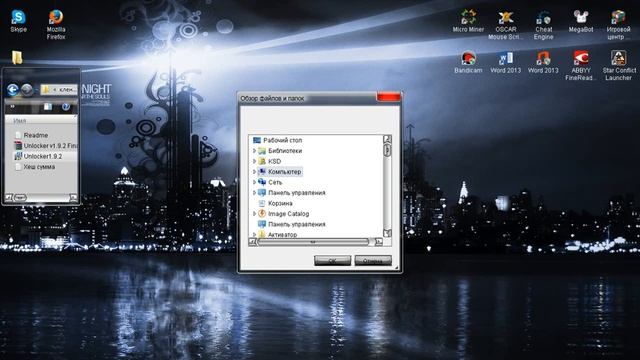This screenshot has height=360, width=640.
Task: Select the Unlocker1.9.2 installer file
Action: [38, 156]
